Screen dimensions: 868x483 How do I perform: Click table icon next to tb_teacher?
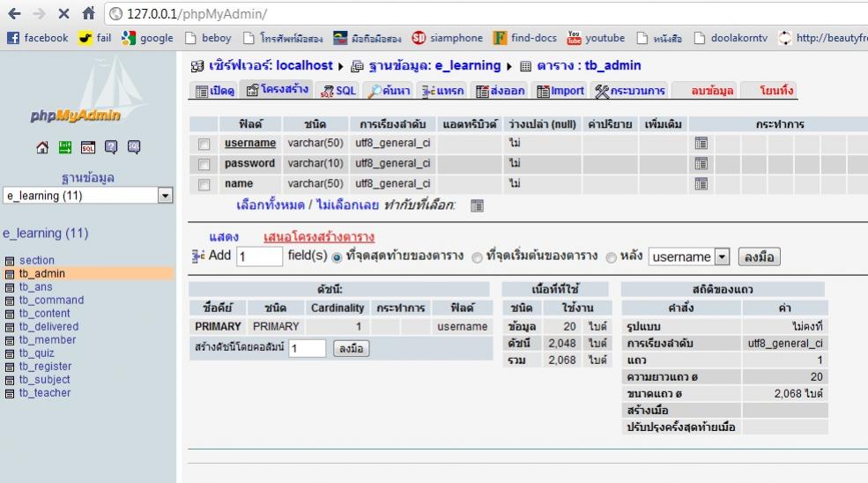[10, 394]
